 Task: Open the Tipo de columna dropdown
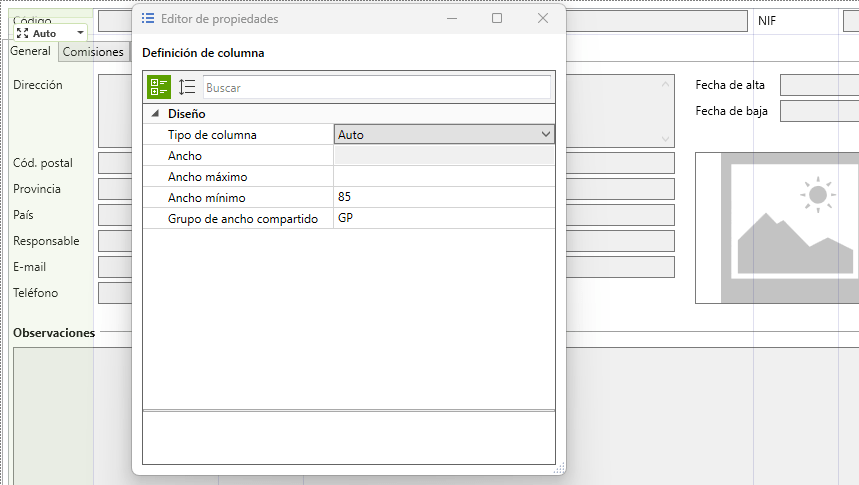pyautogui.click(x=545, y=134)
